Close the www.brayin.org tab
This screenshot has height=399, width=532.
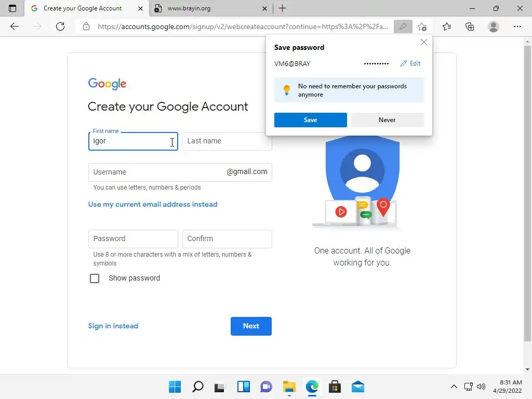click(264, 8)
